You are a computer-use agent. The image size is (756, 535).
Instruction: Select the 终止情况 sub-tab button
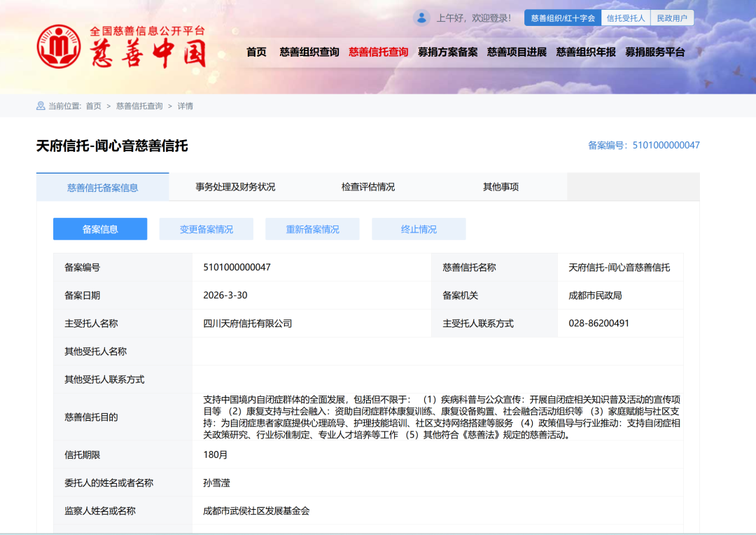click(x=419, y=229)
